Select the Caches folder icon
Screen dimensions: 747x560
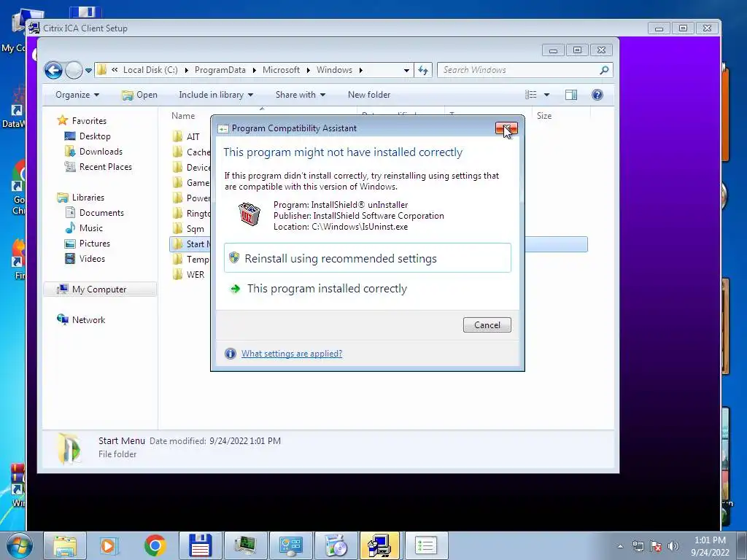click(x=177, y=152)
